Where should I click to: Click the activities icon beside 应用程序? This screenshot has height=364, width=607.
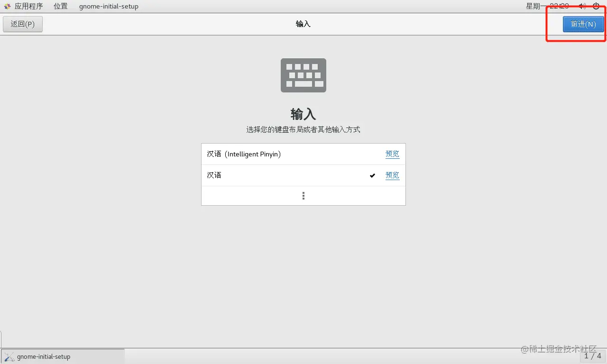[x=7, y=6]
